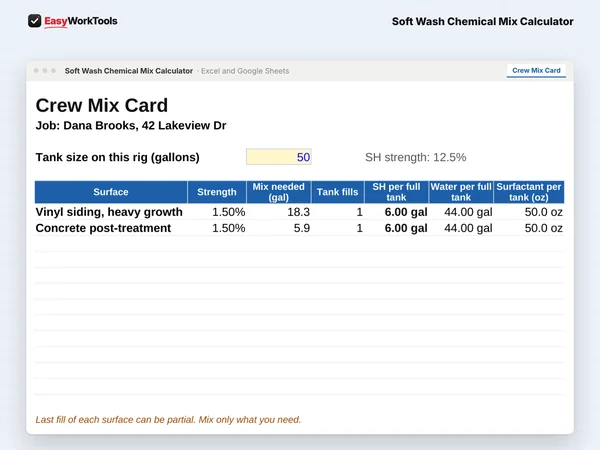Click the Excel and Google Sheets subtitle
The height and width of the screenshot is (450, 600).
tap(245, 71)
